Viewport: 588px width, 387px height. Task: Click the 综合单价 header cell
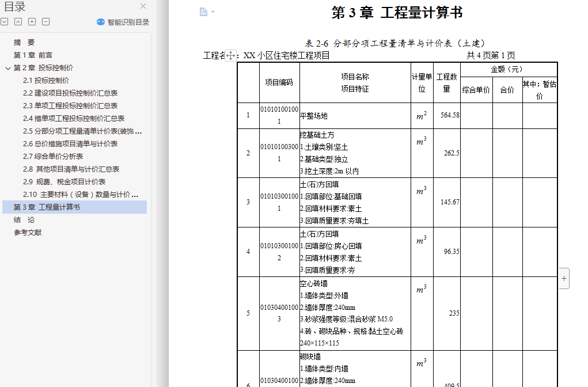coord(476,90)
